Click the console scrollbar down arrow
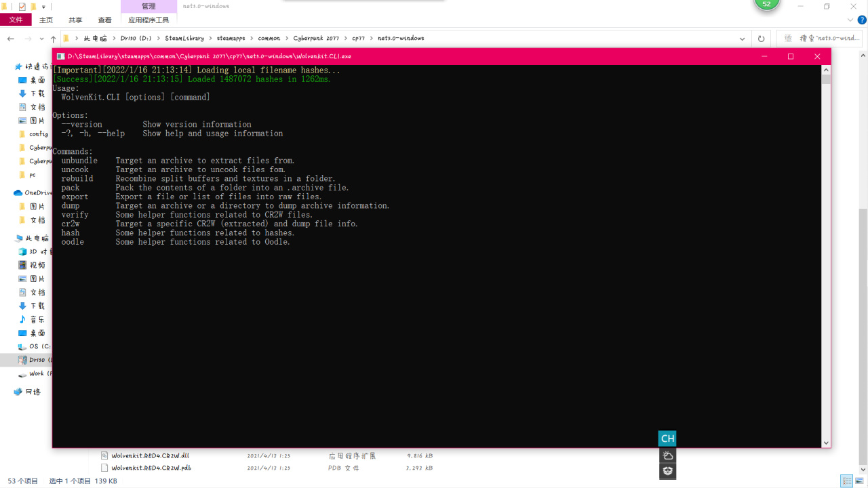 [826, 443]
